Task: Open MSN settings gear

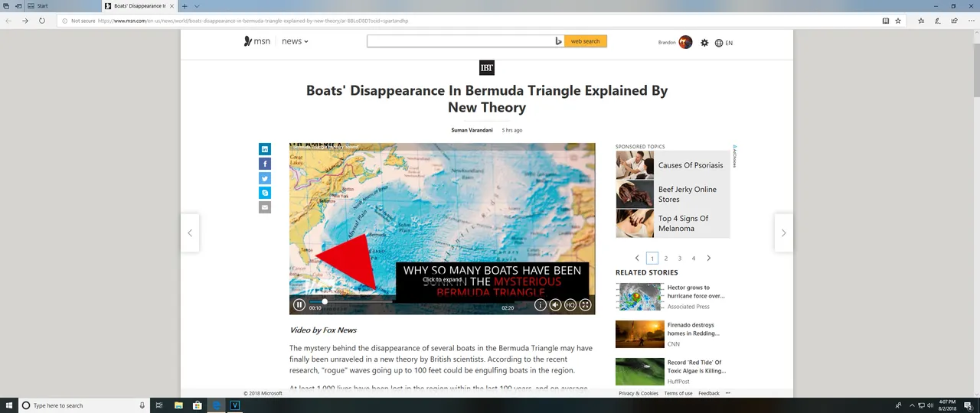Action: (x=704, y=43)
